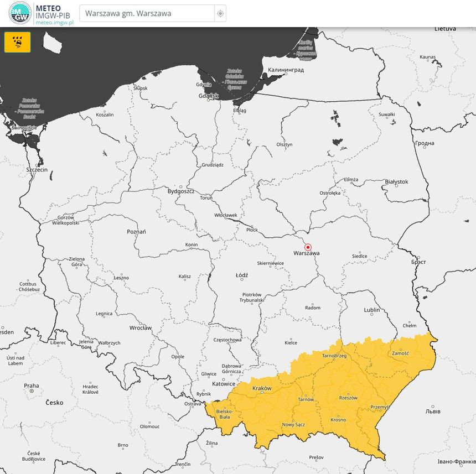
Task: Click the Toruń city label
Action: pyautogui.click(x=206, y=197)
